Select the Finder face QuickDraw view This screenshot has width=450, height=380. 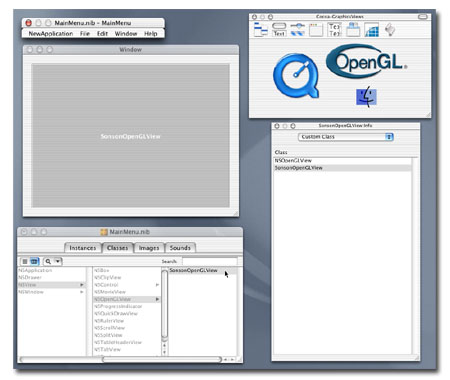point(366,97)
